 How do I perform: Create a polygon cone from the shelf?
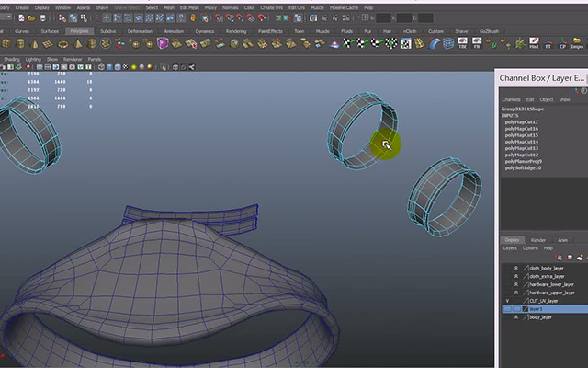[x=35, y=44]
